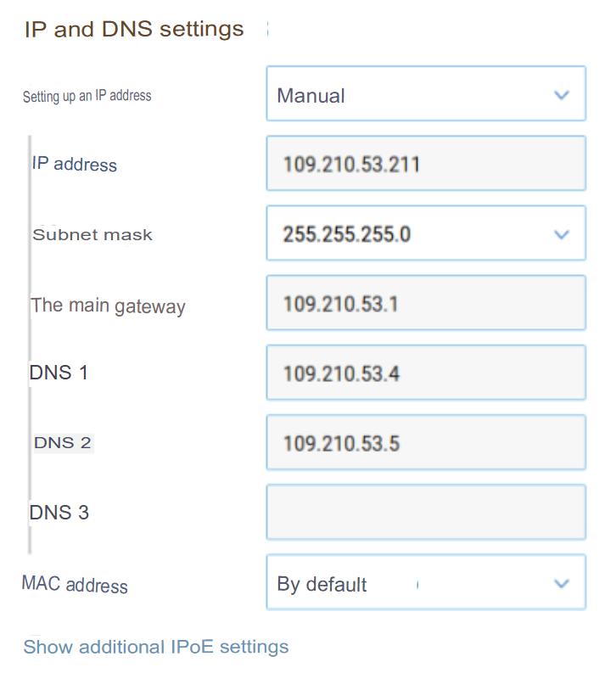Screen dimensions: 616x679
Task: Show additional IPoE settings
Action: coord(156,647)
